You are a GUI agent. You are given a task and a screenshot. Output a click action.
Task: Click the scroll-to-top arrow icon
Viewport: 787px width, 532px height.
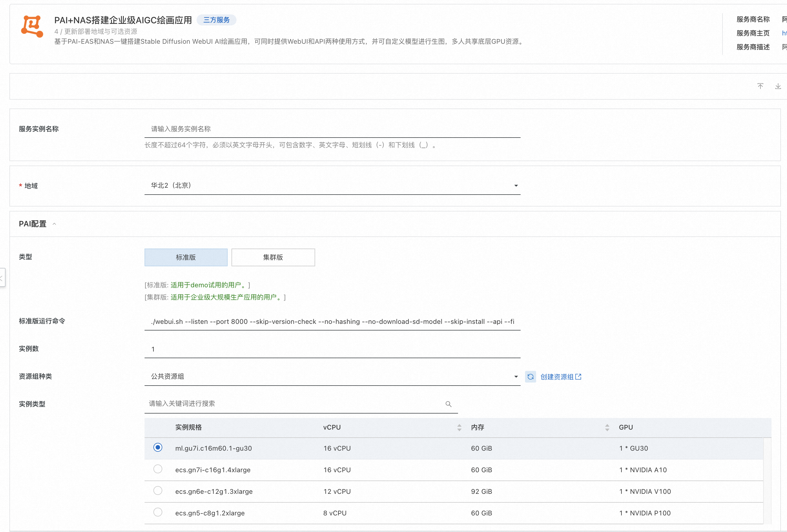point(760,86)
